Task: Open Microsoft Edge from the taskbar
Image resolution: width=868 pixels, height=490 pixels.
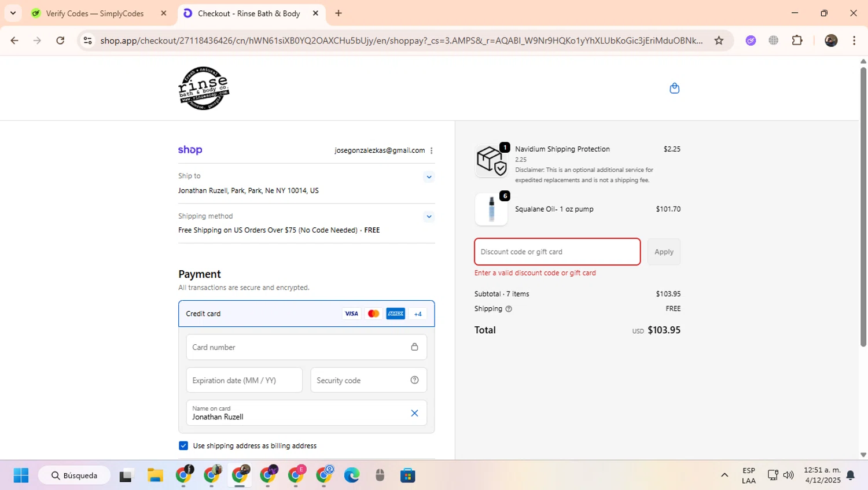Action: pyautogui.click(x=352, y=476)
